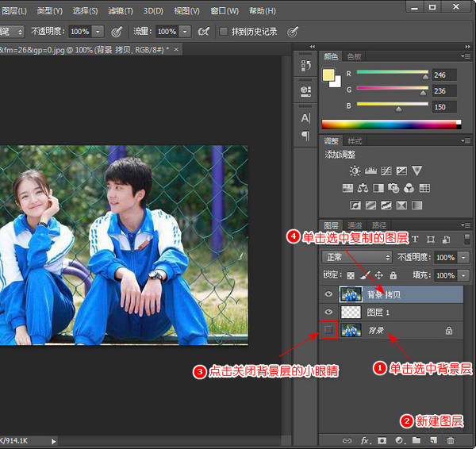476x449 pixels.
Task: Show the 背景 layer visibility box
Action: click(328, 330)
